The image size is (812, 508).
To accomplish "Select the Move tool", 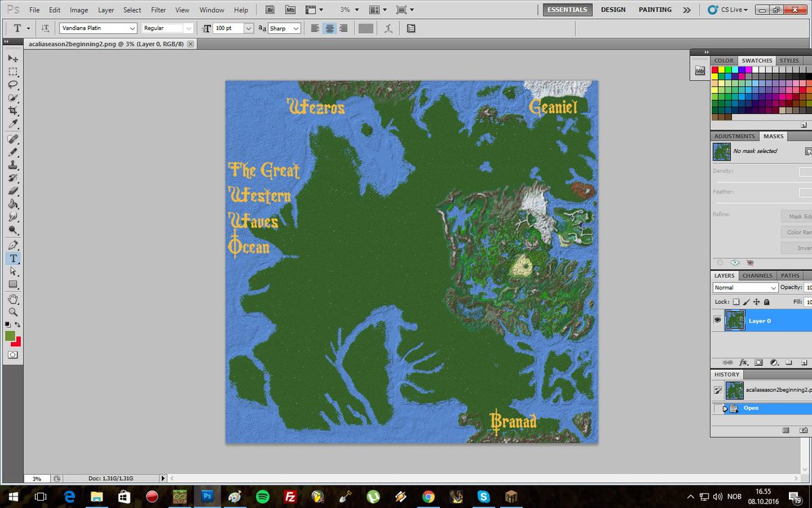I will pos(13,59).
